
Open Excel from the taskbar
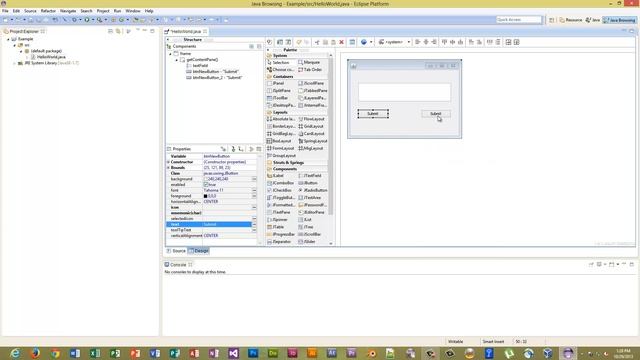point(95,353)
